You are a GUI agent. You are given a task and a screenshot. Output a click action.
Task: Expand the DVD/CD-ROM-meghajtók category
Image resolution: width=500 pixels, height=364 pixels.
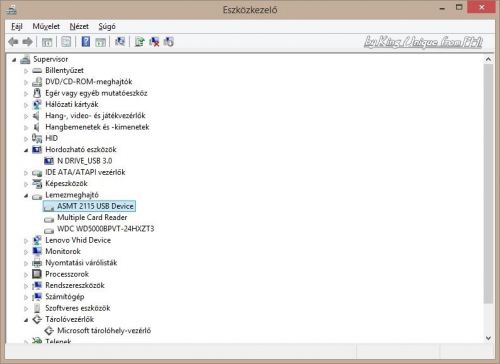point(26,82)
